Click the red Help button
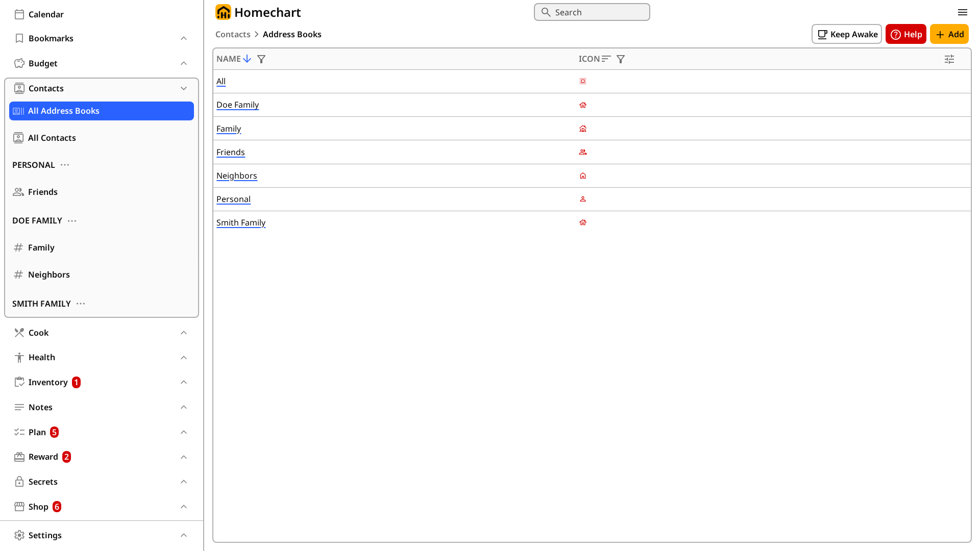Viewport: 980px width, 551px height. (x=905, y=34)
